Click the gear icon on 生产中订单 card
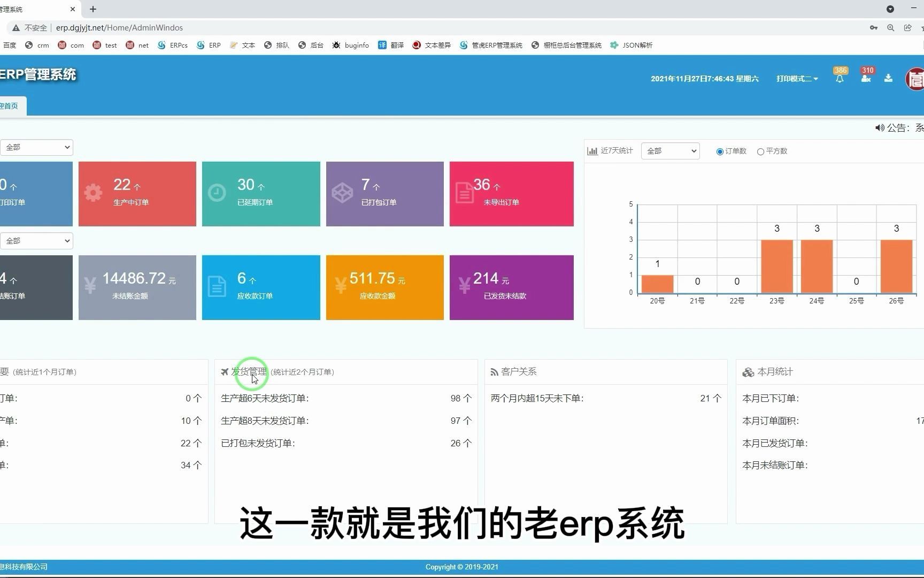924x578 pixels. 93,193
